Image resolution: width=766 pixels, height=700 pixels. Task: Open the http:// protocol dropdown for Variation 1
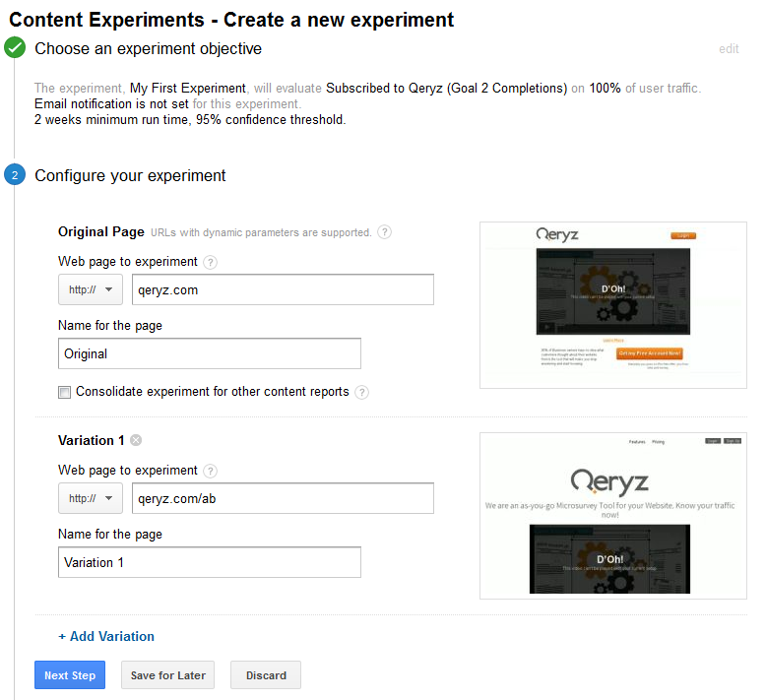[x=91, y=499]
